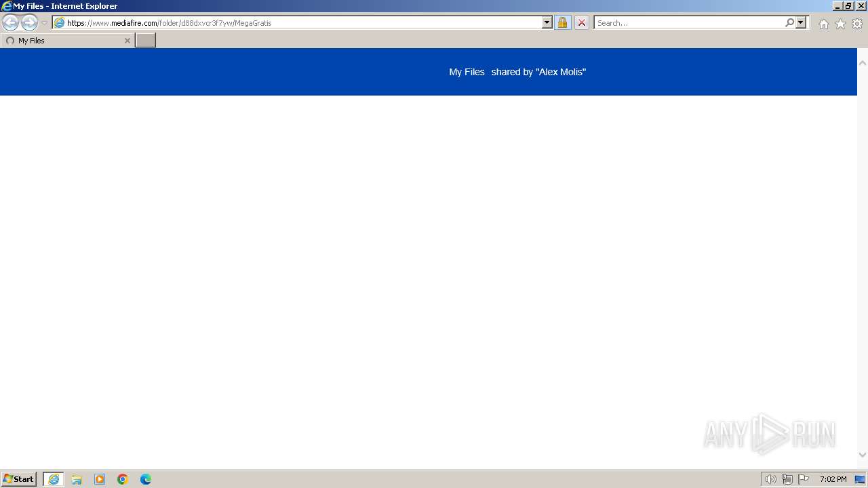This screenshot has width=868, height=488.
Task: Open the Tools gear menu
Action: click(857, 24)
